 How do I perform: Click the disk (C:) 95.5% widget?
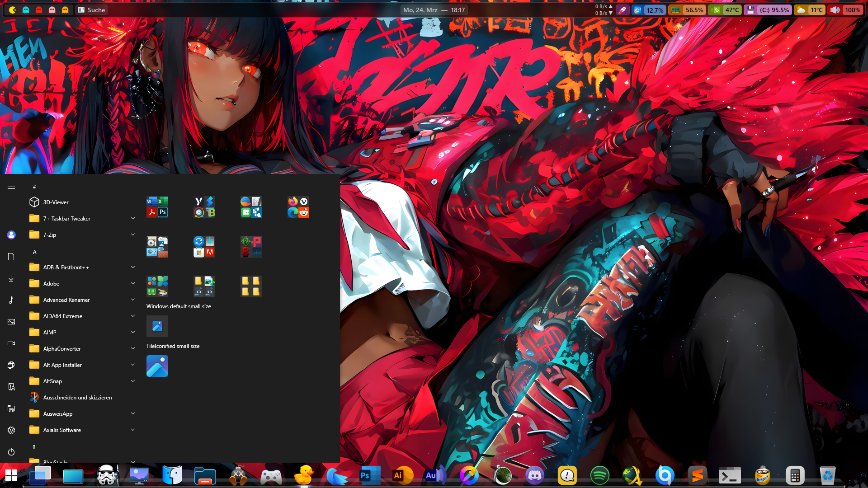(x=768, y=10)
